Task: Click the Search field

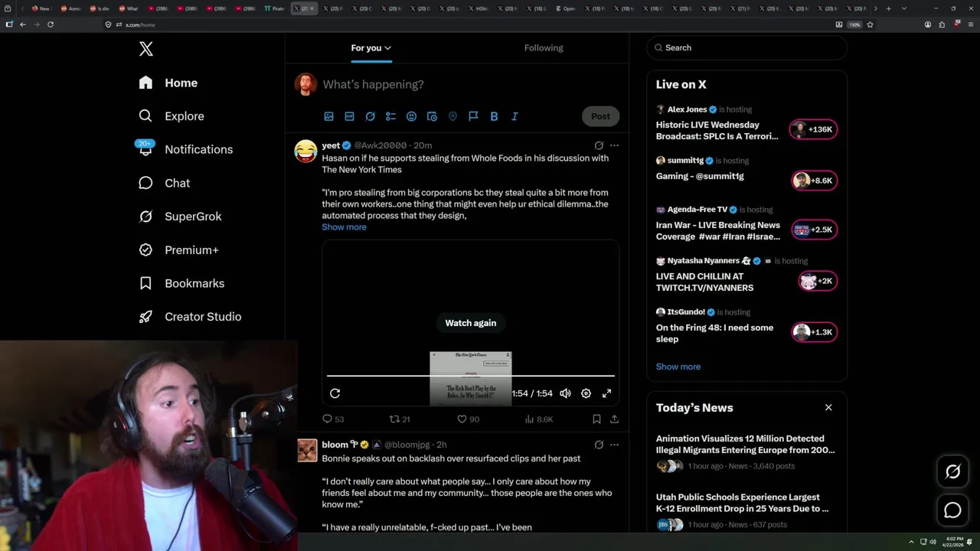Action: coord(746,47)
